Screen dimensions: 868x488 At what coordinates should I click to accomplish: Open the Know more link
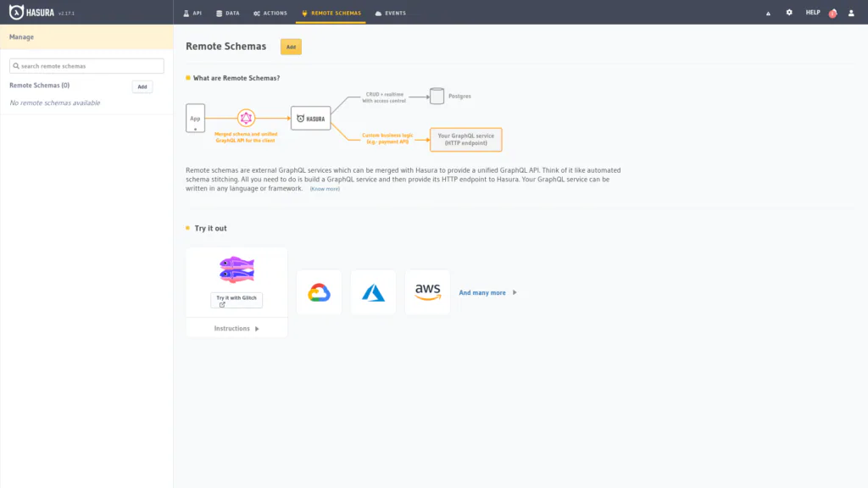(325, 189)
